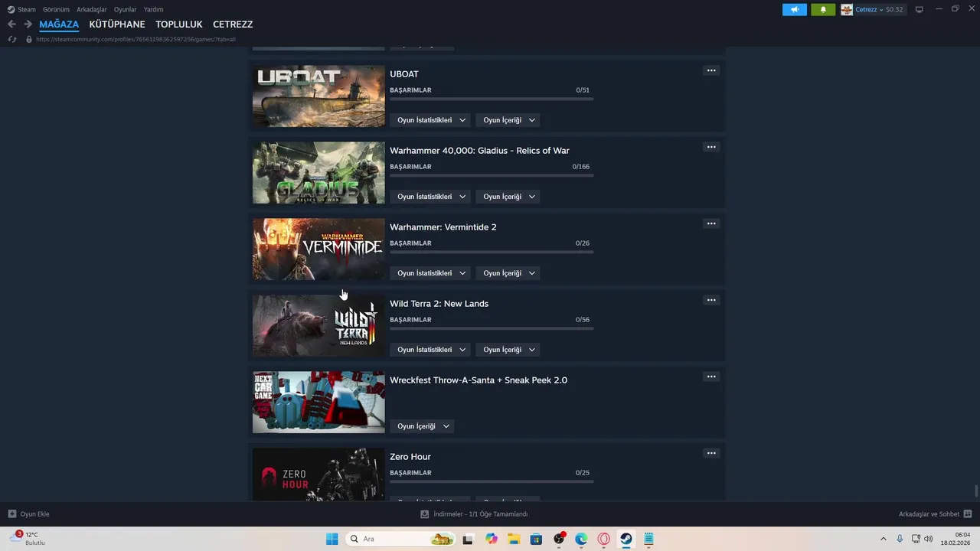Image resolution: width=980 pixels, height=551 pixels.
Task: Click the Cetrezz profile avatar
Action: point(847,9)
